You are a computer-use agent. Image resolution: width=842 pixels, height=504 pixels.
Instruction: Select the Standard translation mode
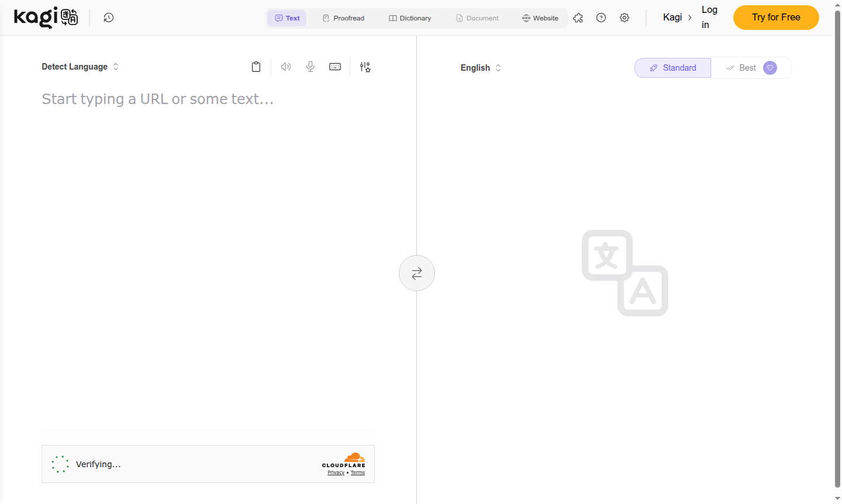(672, 67)
